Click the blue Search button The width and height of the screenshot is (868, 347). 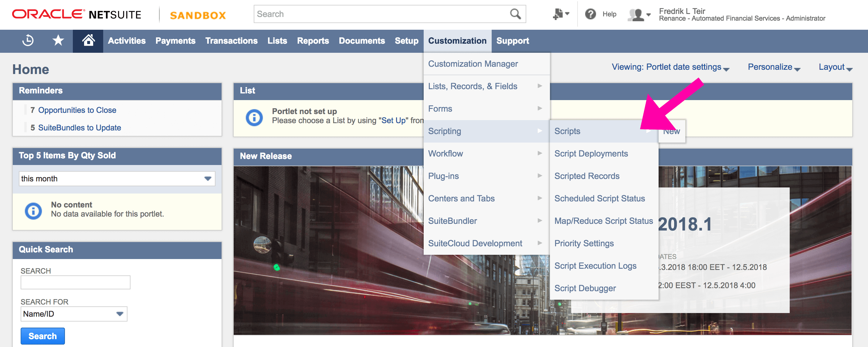[x=43, y=336]
